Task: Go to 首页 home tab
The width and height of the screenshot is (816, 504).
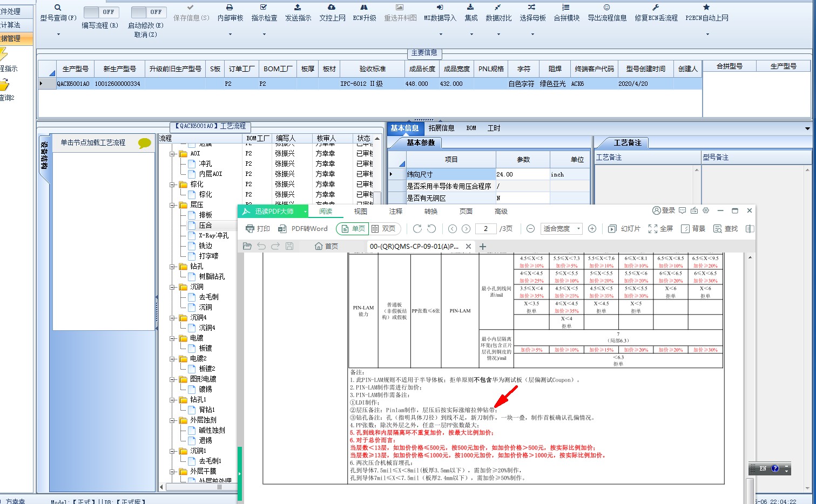Action: pyautogui.click(x=326, y=246)
